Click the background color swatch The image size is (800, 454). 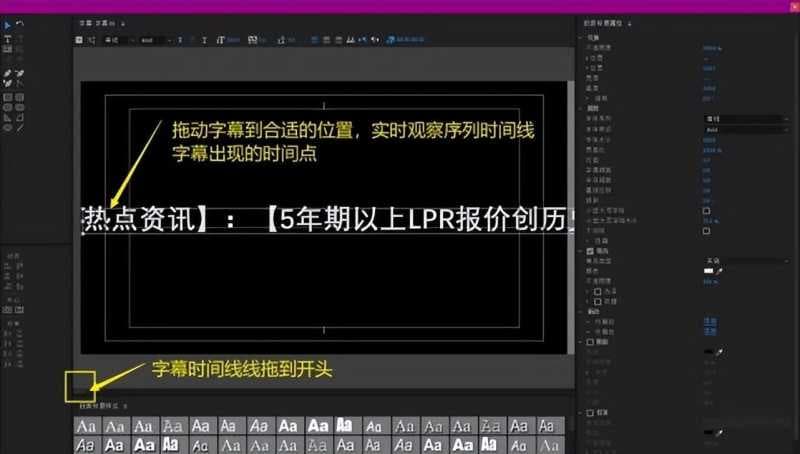coord(709,433)
